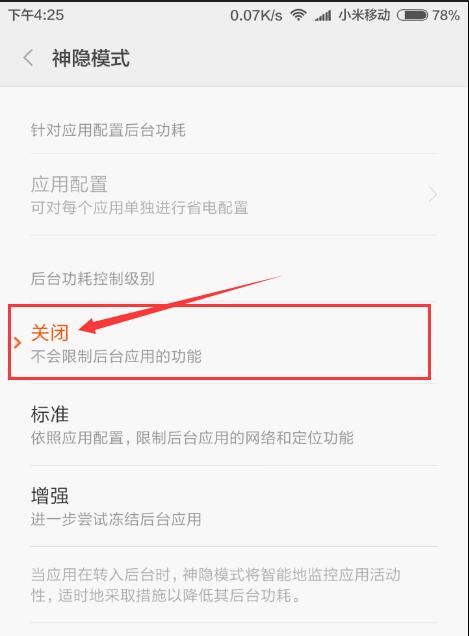Select the 标准 power control level

pyautogui.click(x=234, y=425)
